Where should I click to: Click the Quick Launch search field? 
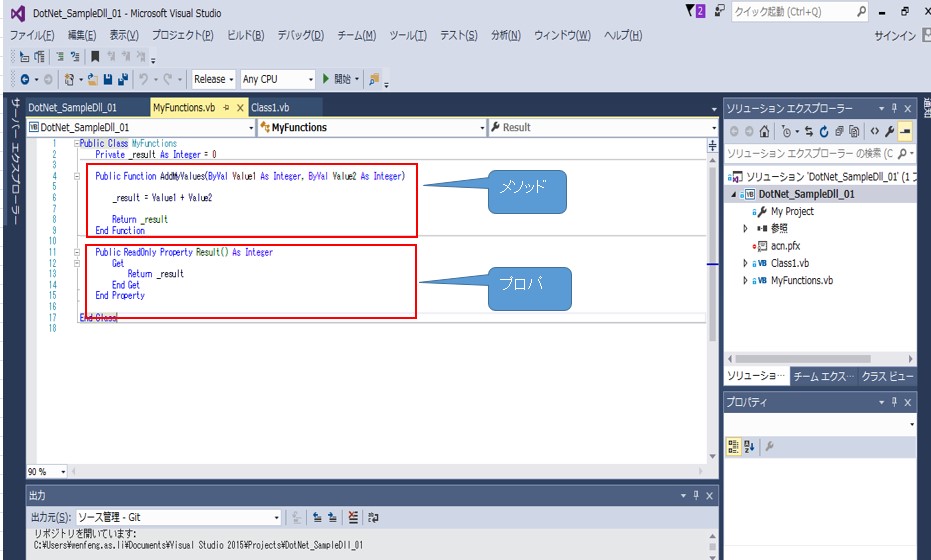coord(799,11)
